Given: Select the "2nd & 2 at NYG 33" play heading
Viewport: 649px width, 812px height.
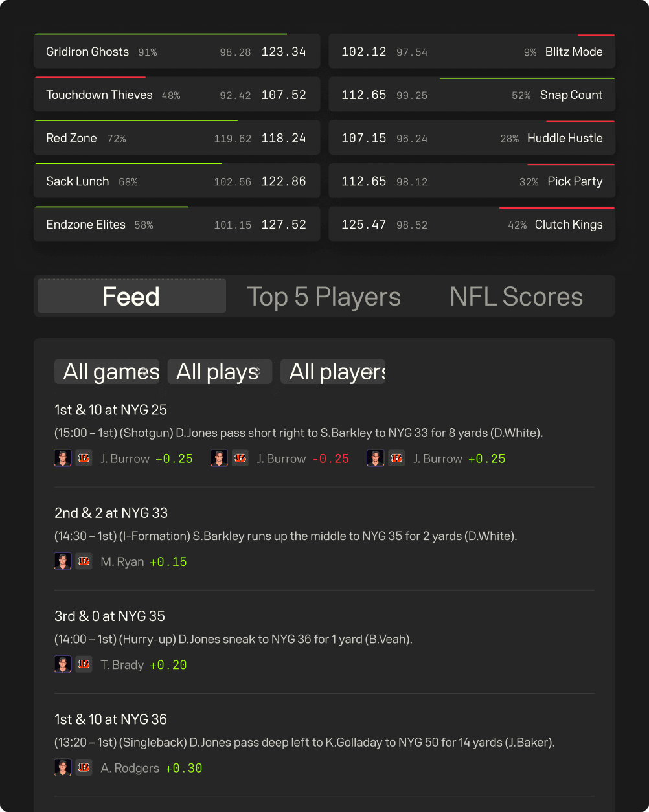Looking at the screenshot, I should pyautogui.click(x=111, y=513).
